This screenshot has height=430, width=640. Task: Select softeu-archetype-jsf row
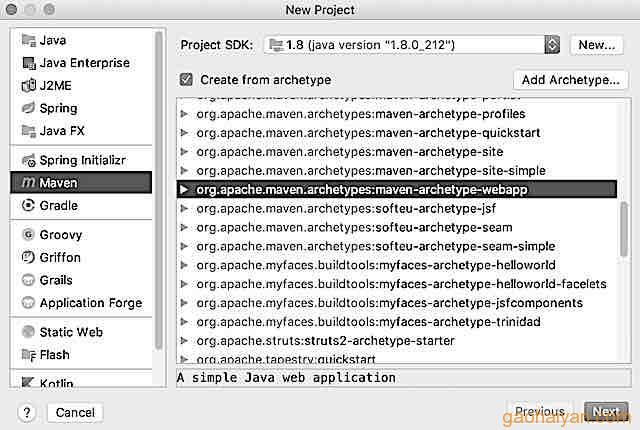397,208
